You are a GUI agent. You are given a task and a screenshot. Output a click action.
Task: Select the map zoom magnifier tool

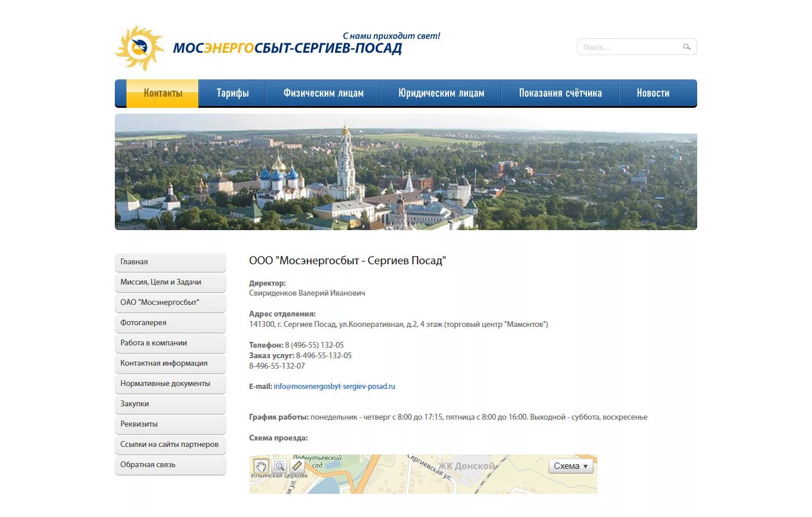click(279, 466)
